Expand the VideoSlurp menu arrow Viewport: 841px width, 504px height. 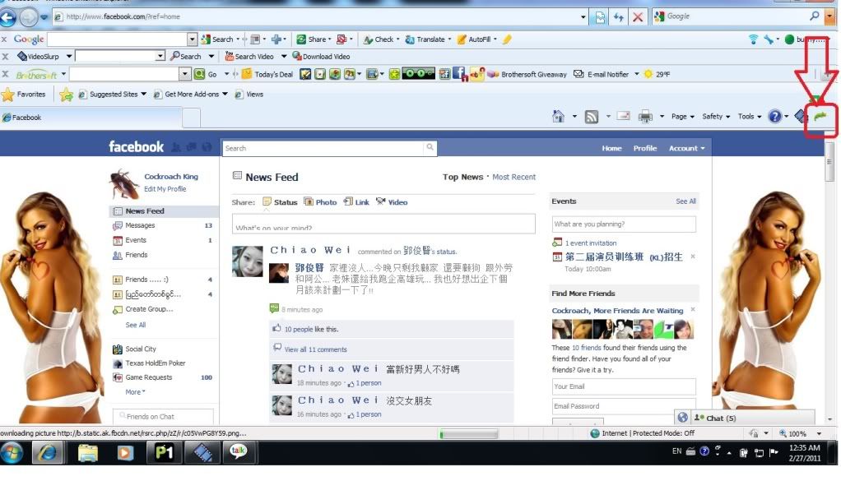68,56
